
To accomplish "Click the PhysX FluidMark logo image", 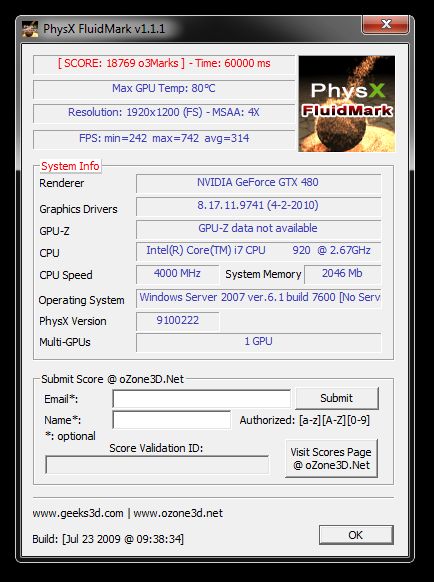I will pyautogui.click(x=347, y=104).
